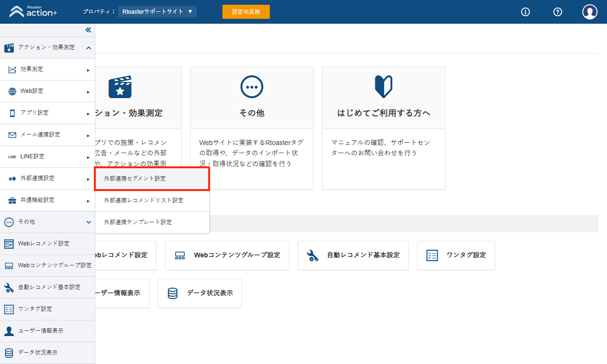607x364 pixels.
Task: Click the アクション・効果測定 clapperboard icon in sidebar
Action: 9,48
